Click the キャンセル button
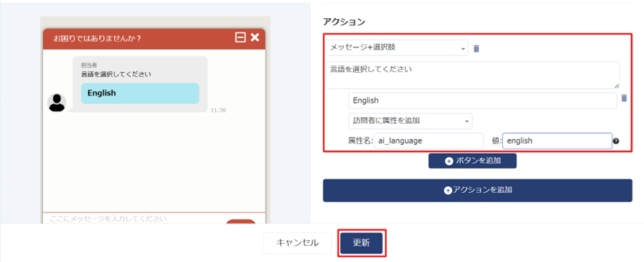Screen dimensions: 644x262 [297, 243]
